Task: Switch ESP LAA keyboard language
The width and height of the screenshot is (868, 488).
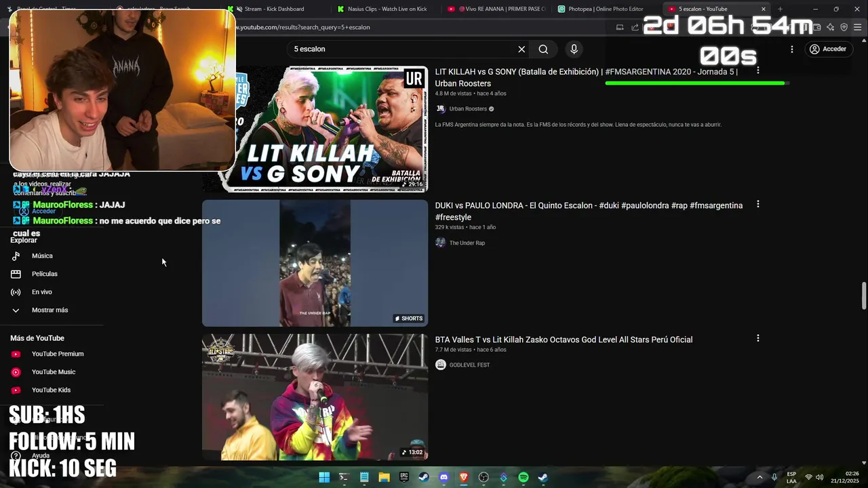Action: (x=791, y=477)
